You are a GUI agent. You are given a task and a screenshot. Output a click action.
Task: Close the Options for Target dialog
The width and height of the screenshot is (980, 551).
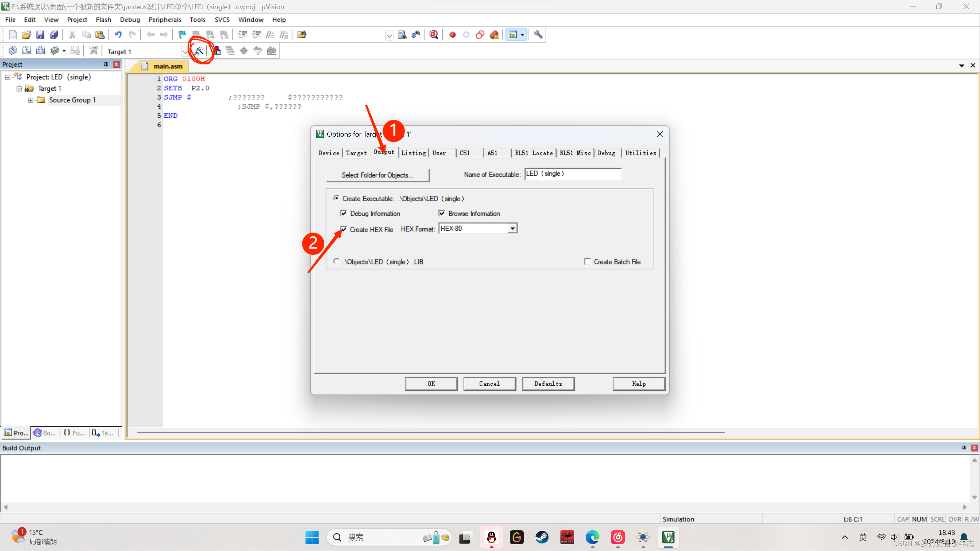(660, 134)
